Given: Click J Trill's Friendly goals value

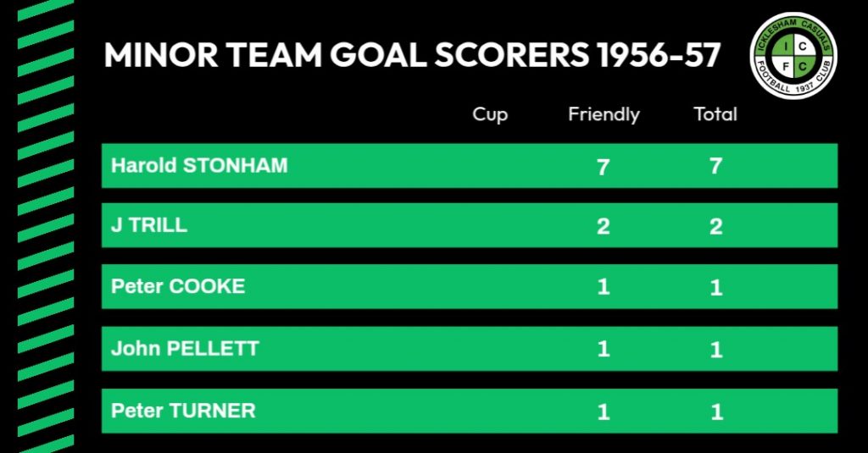Looking at the screenshot, I should tap(604, 226).
